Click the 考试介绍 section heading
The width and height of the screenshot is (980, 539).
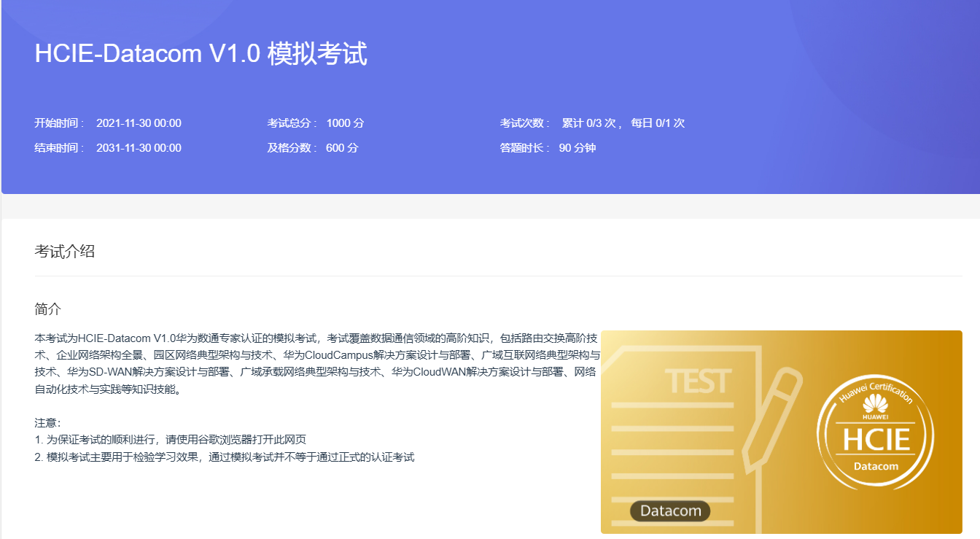tap(65, 252)
